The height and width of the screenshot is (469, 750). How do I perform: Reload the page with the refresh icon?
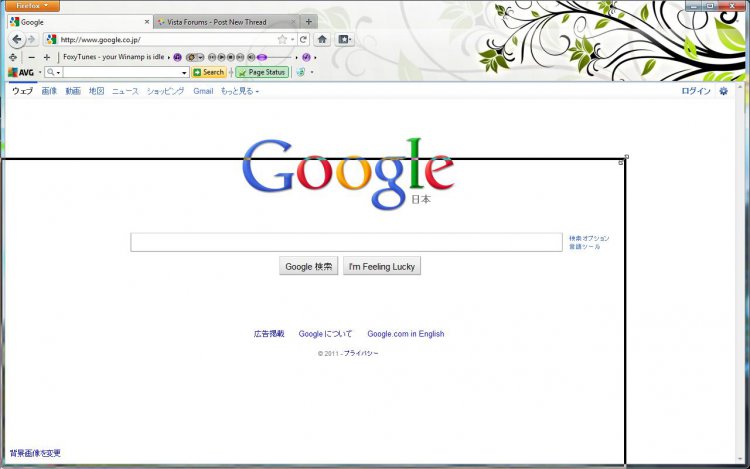tap(303, 40)
